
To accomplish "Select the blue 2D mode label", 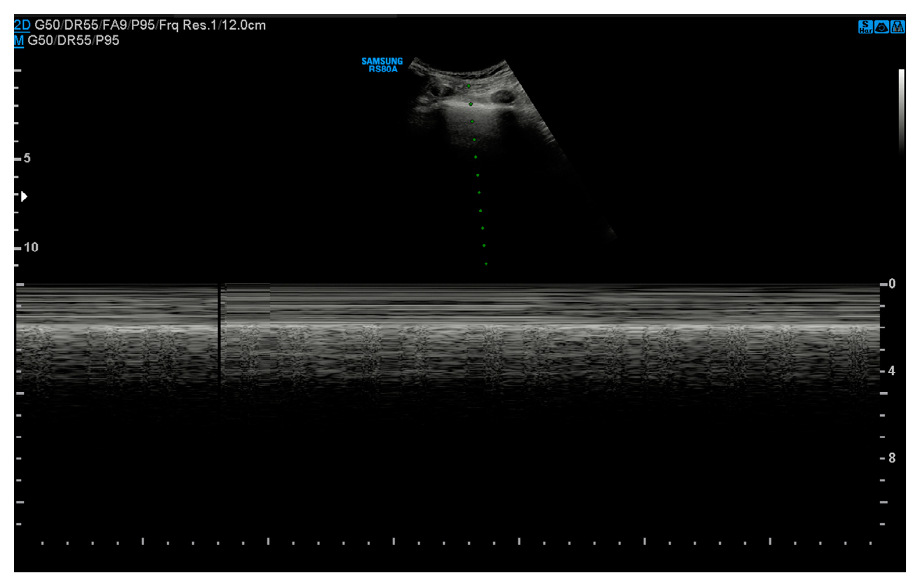I will [x=21, y=25].
